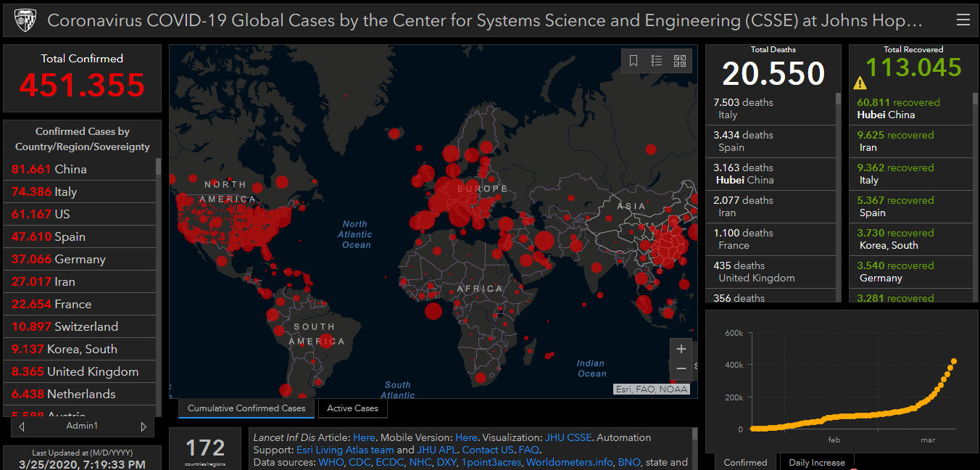The height and width of the screenshot is (470, 980).
Task: Select US in confirmed cases list
Action: click(x=80, y=214)
